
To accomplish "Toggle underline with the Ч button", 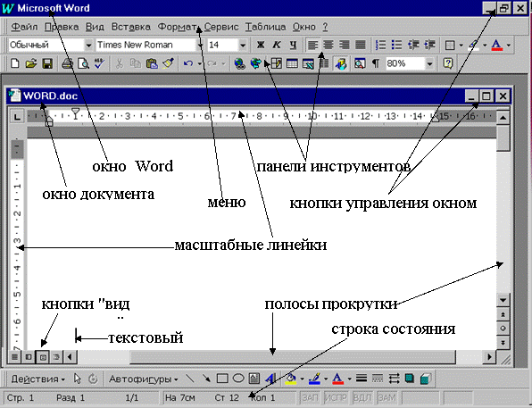I will tap(293, 45).
